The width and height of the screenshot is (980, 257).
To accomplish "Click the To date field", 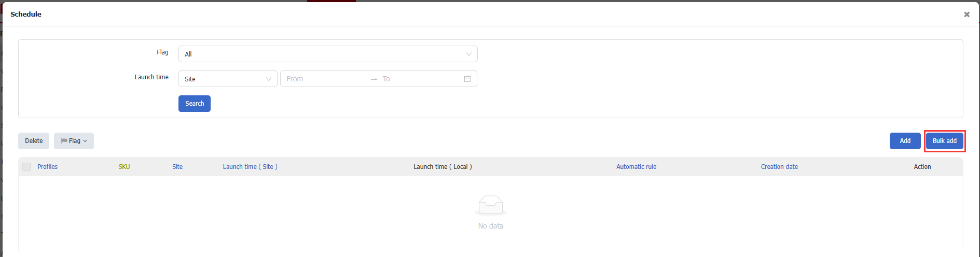I will (420, 79).
